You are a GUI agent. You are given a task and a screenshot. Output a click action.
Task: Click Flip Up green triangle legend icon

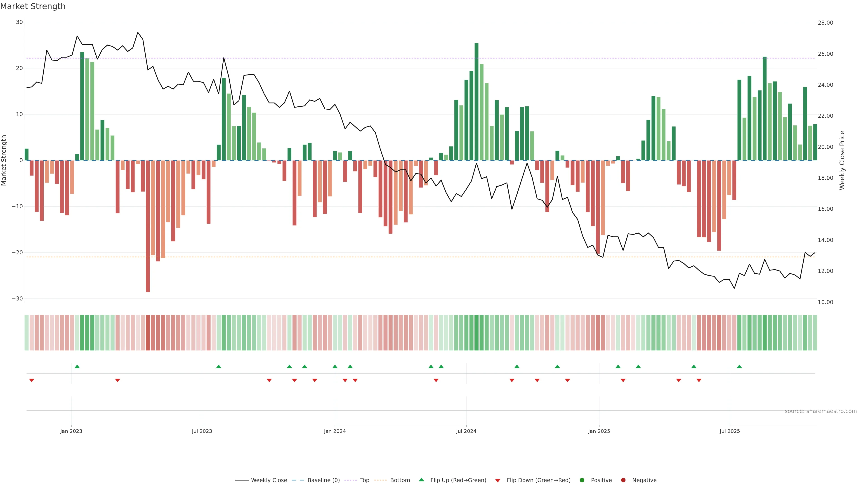(x=421, y=480)
